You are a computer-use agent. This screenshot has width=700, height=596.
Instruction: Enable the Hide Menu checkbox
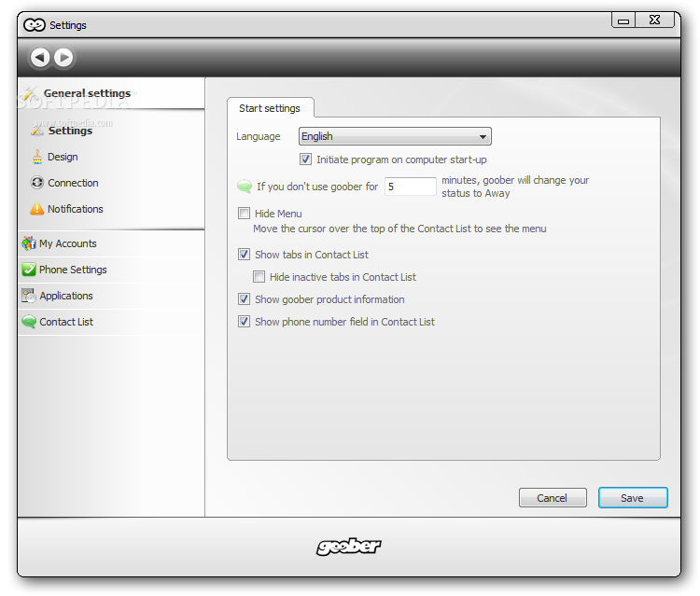pos(245,214)
